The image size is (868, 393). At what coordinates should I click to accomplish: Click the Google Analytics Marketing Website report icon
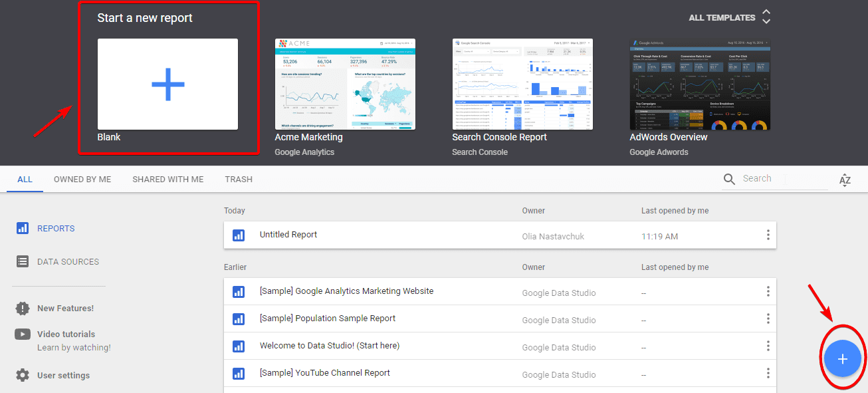[239, 292]
